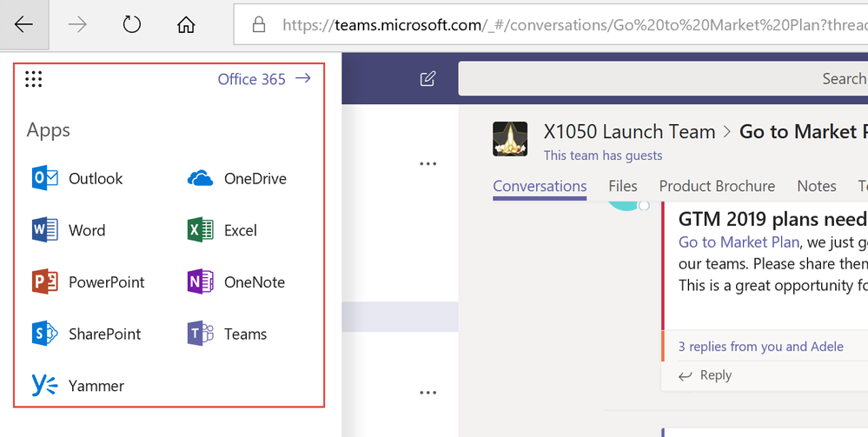Click the OneDrive cloud icon
Screen dimensions: 868x437
tap(201, 178)
